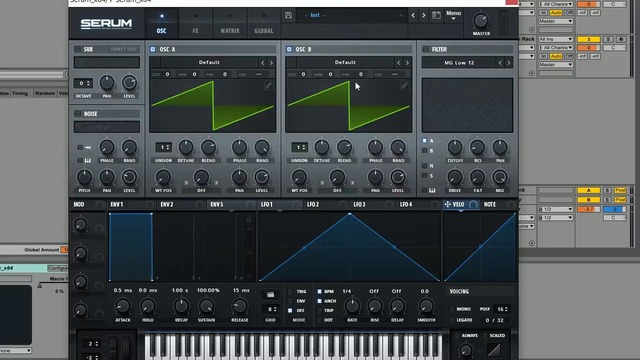The height and width of the screenshot is (360, 640).
Task: Click the LFO folder load shape icon
Action: [270, 295]
